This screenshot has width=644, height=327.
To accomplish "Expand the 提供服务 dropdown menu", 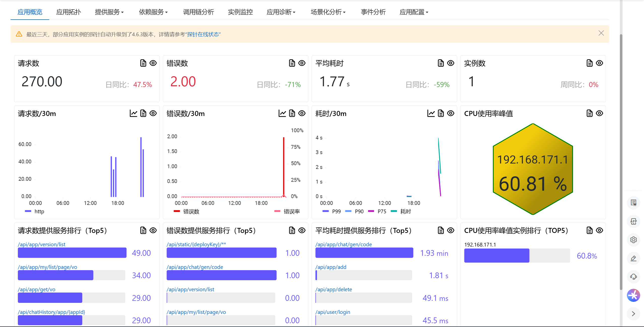I will click(x=109, y=12).
